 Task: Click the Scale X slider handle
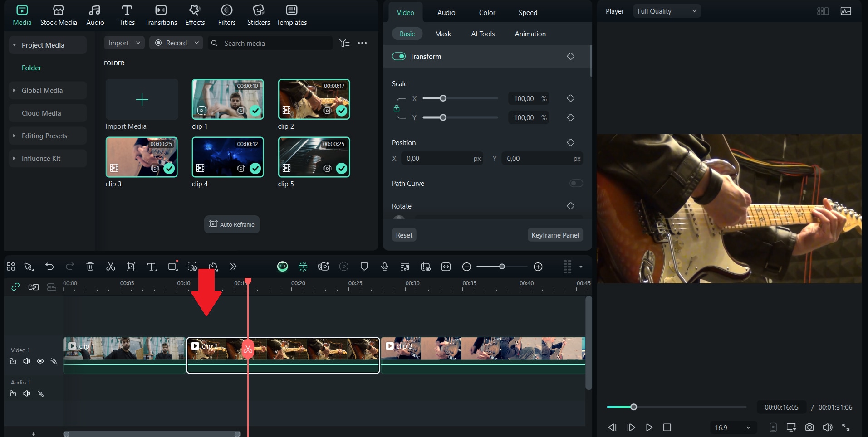tap(443, 98)
